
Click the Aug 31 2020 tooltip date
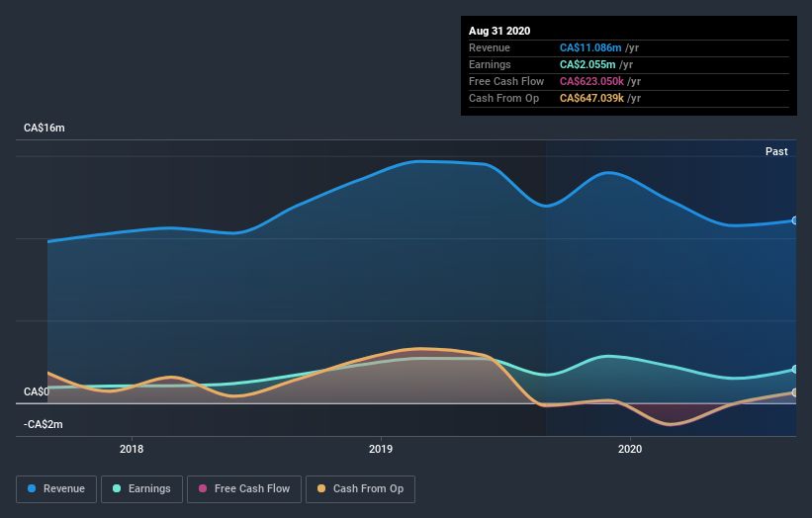pyautogui.click(x=499, y=31)
